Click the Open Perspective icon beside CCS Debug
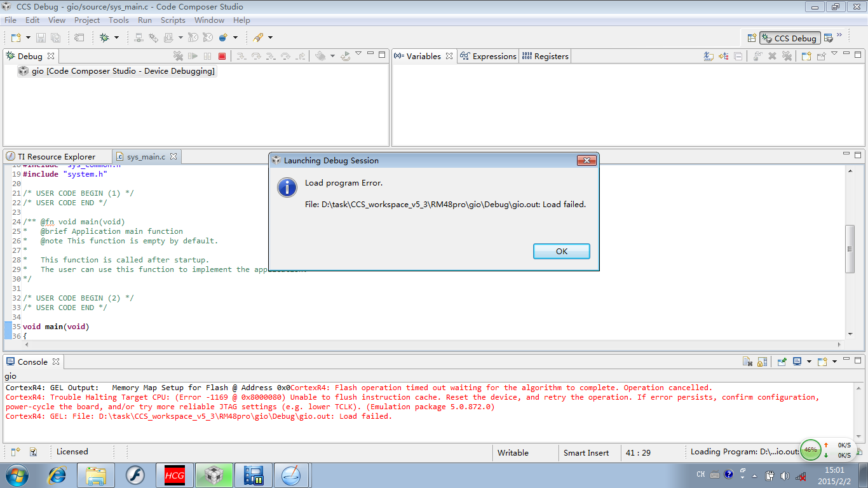This screenshot has width=868, height=488. click(x=752, y=38)
